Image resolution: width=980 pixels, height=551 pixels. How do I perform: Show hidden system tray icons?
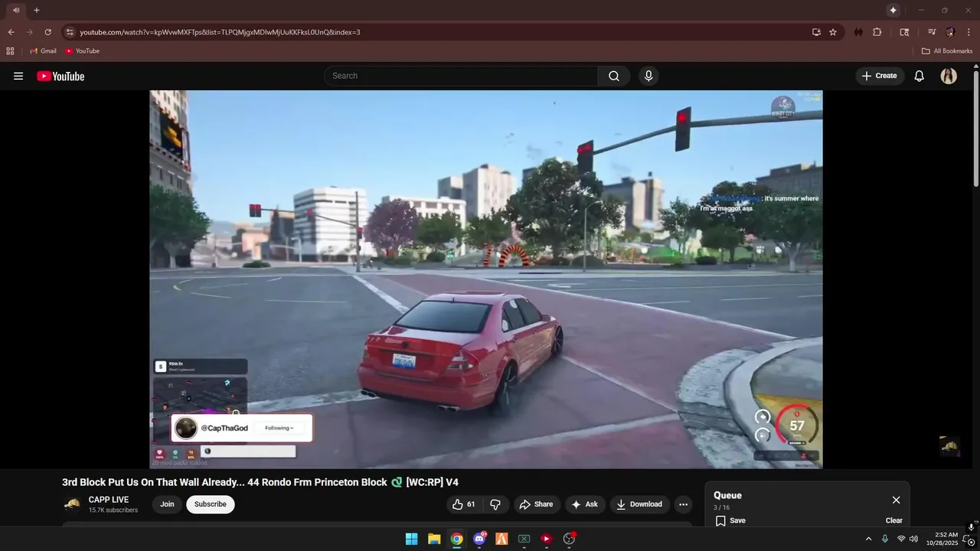(x=868, y=539)
